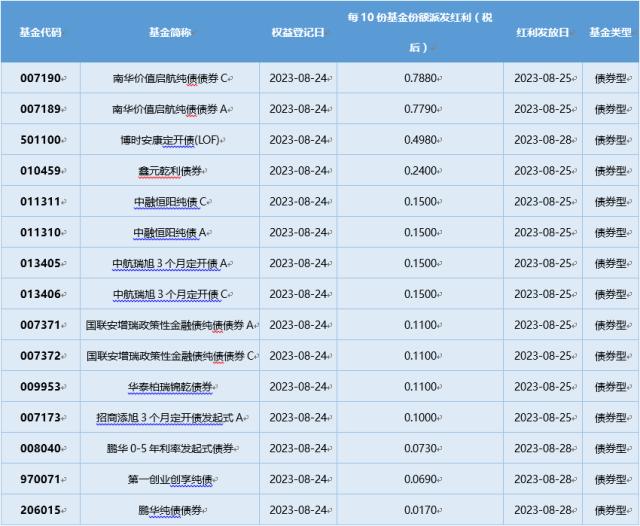Click the dividend per 10 shares header
The width and height of the screenshot is (640, 526).
point(420,32)
